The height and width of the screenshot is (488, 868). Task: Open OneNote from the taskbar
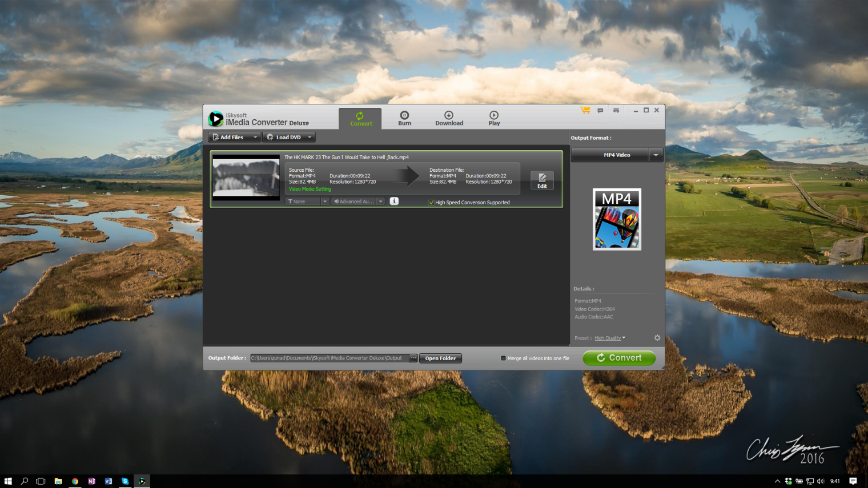point(91,481)
